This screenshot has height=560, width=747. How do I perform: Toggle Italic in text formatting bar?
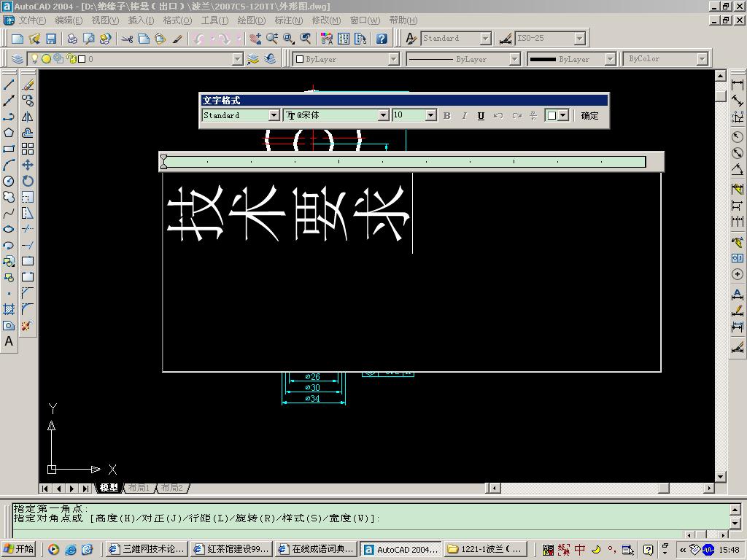point(464,116)
